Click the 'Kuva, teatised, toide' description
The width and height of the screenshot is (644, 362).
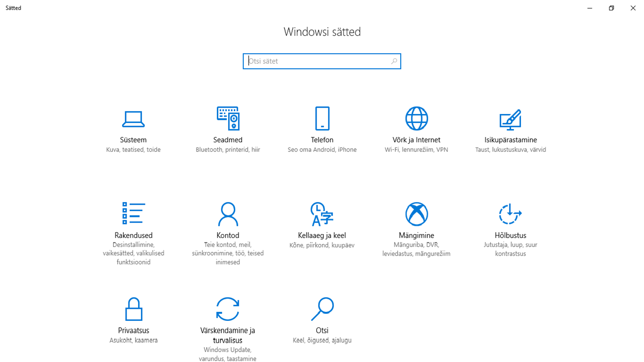point(133,150)
